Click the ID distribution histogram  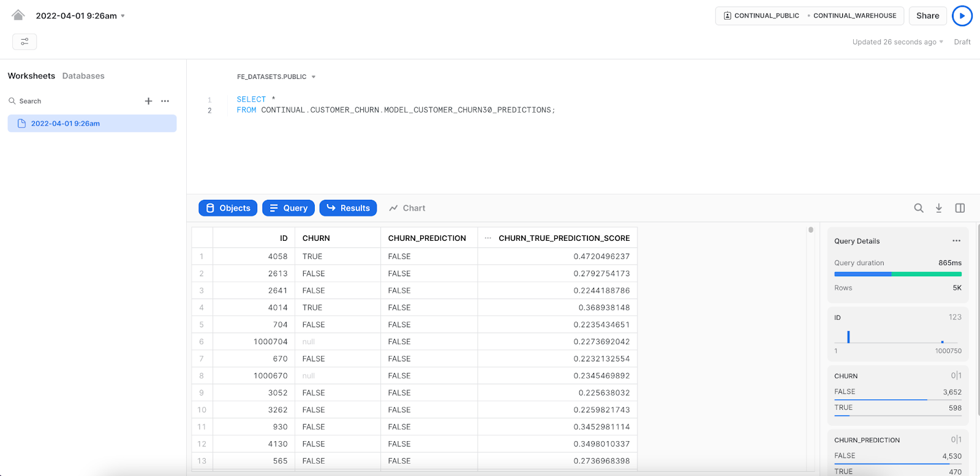(x=897, y=336)
